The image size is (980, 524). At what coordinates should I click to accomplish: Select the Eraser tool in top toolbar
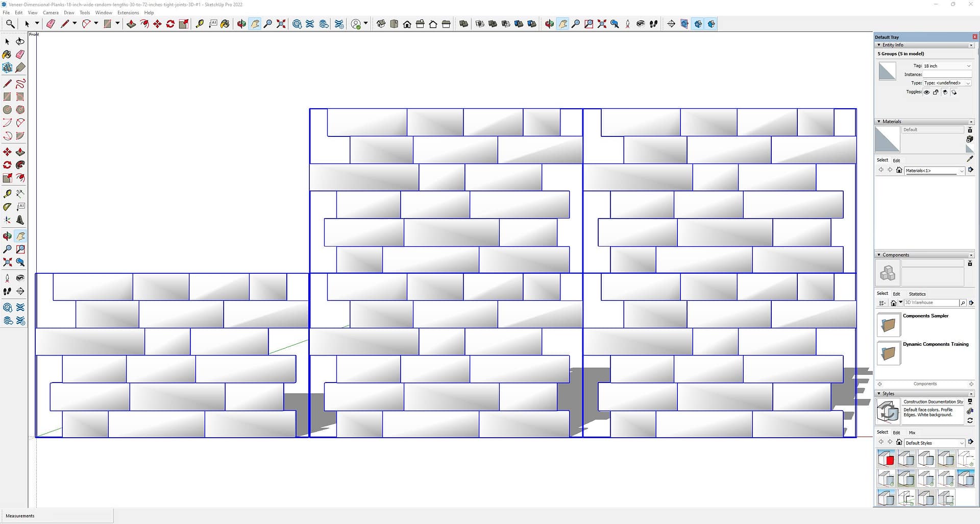coord(51,24)
